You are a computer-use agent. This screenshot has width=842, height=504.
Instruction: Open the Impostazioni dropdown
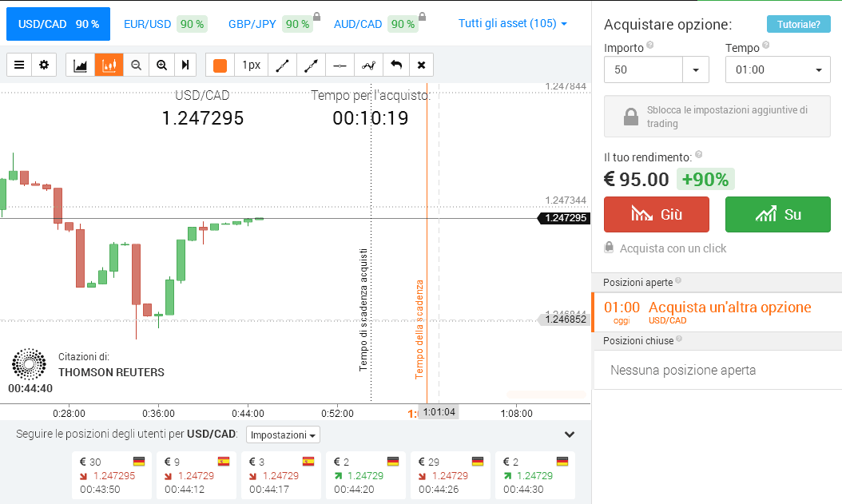click(283, 435)
